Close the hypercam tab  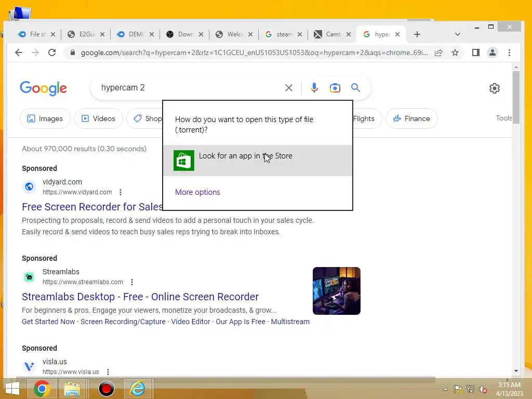point(397,34)
